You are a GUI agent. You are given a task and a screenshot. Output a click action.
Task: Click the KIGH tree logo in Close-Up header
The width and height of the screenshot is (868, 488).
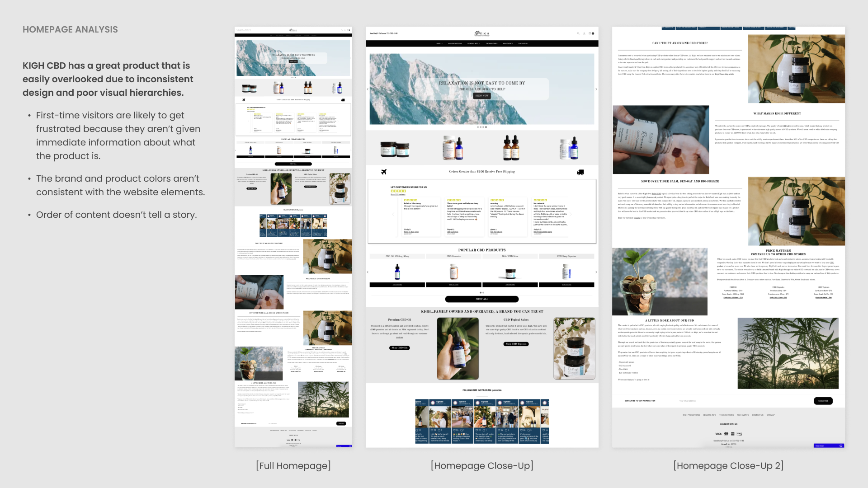[x=482, y=33]
